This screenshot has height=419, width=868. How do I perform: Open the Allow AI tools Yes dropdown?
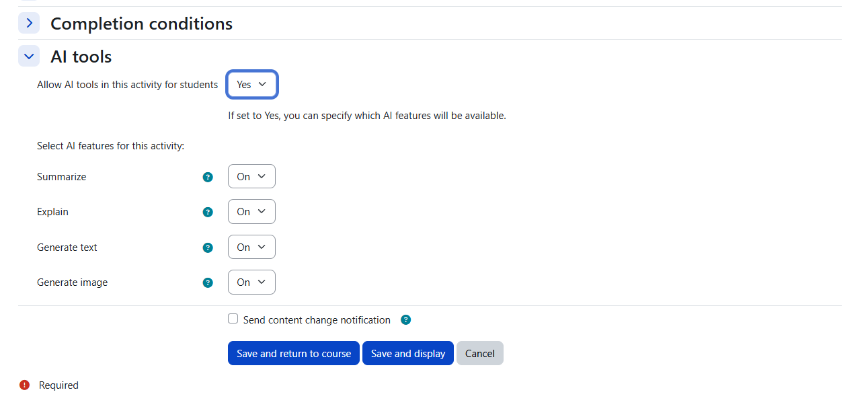tap(251, 85)
